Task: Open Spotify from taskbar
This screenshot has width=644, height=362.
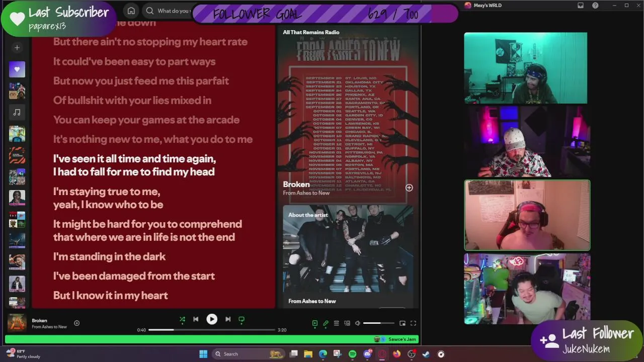Action: [x=352, y=354]
